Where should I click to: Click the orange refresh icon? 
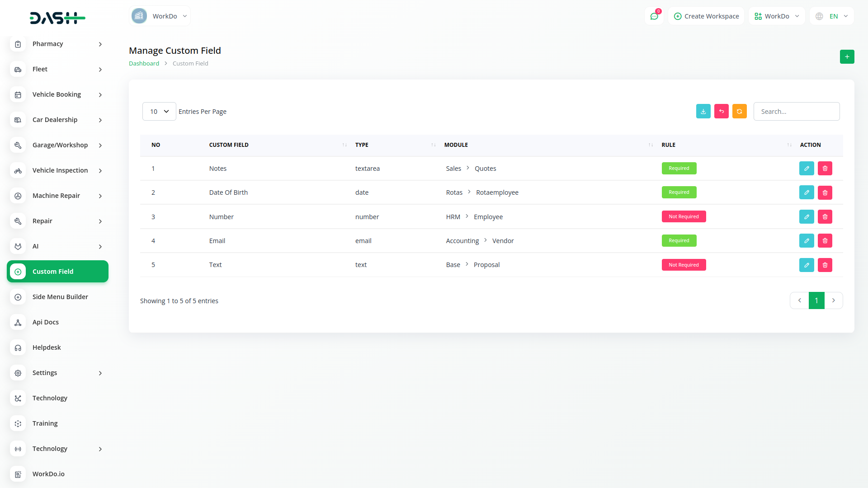(739, 111)
